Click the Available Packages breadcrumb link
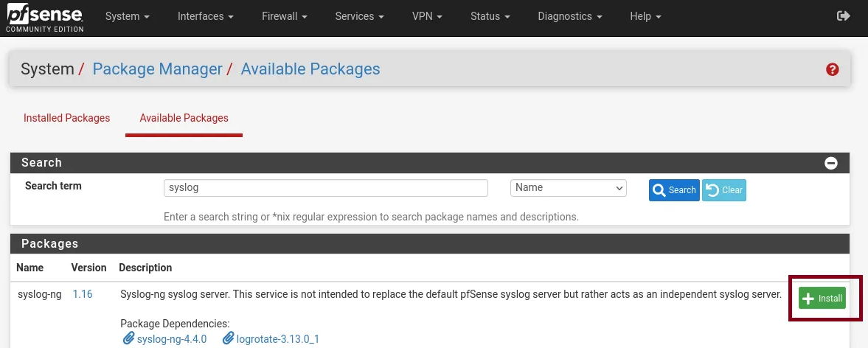868x348 pixels. tap(310, 69)
